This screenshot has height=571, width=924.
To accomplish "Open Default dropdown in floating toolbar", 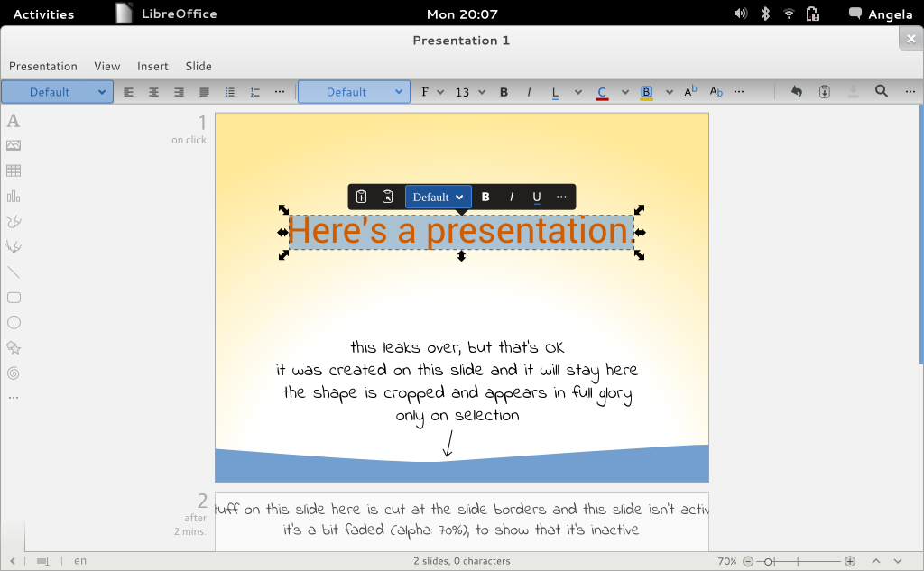I will pos(438,197).
